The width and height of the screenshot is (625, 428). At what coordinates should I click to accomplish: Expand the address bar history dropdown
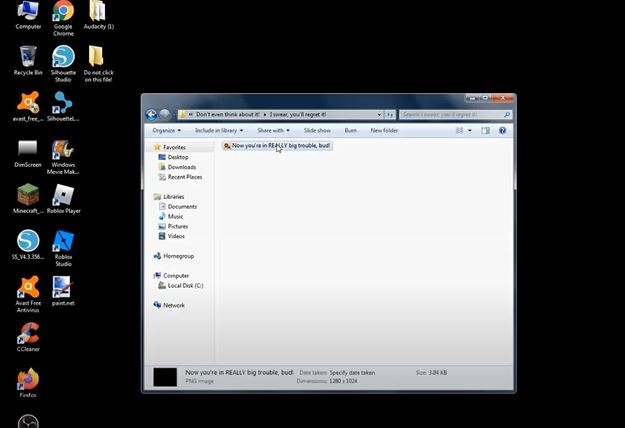tap(379, 115)
